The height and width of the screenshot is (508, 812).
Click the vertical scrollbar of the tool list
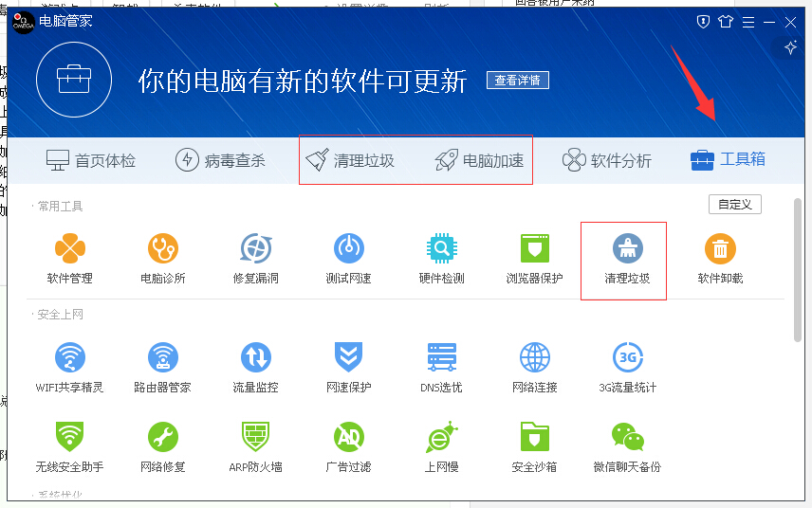(798, 270)
